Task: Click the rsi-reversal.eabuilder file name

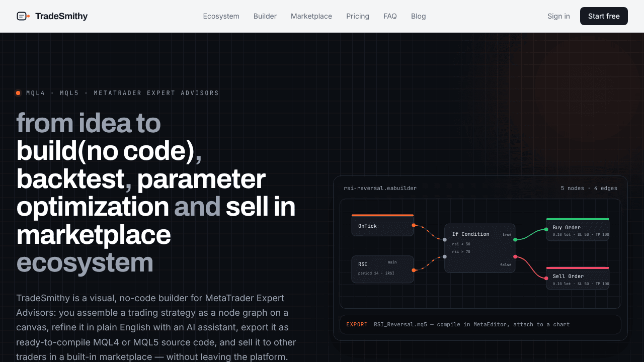Action: click(380, 188)
